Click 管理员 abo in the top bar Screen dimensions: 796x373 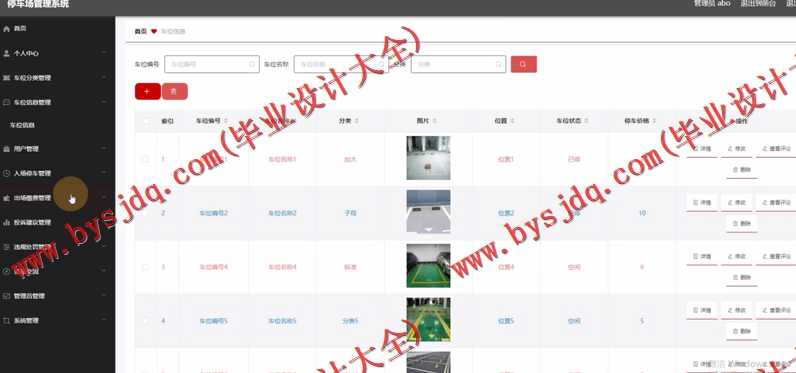tap(712, 3)
